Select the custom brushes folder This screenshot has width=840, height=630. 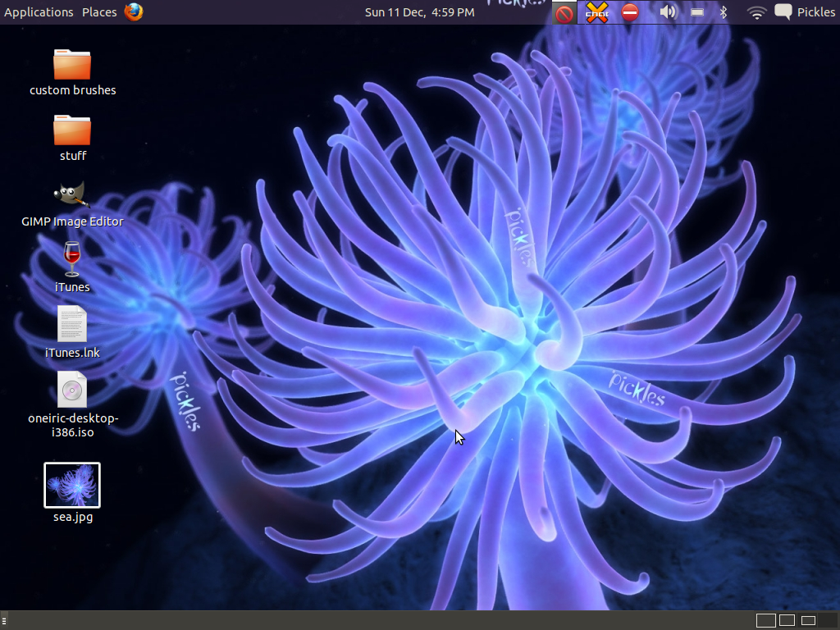tap(72, 64)
